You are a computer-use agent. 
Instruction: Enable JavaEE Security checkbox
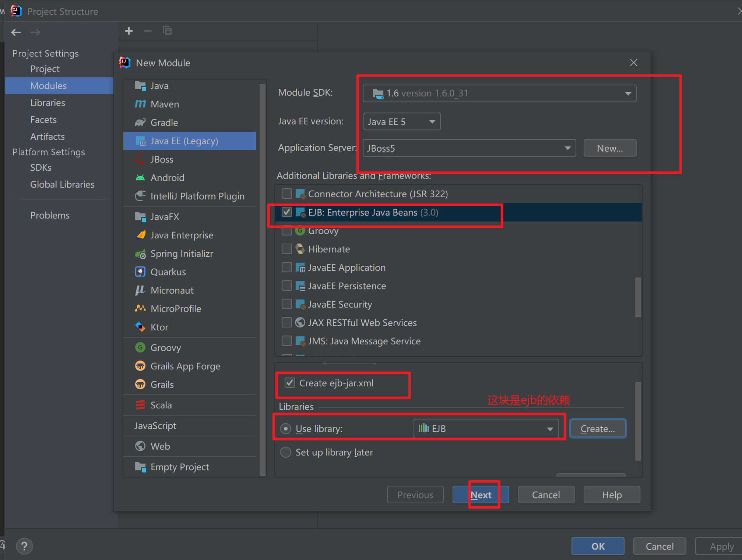tap(286, 304)
